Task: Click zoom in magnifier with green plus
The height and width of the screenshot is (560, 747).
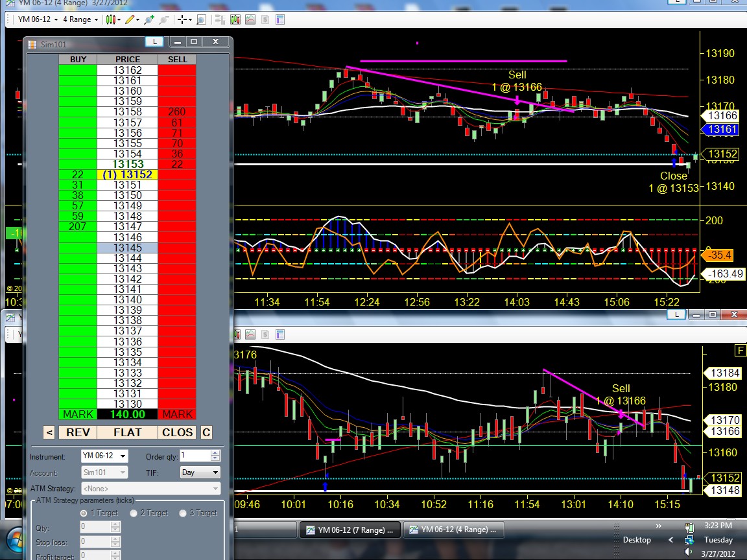Action: point(149,19)
